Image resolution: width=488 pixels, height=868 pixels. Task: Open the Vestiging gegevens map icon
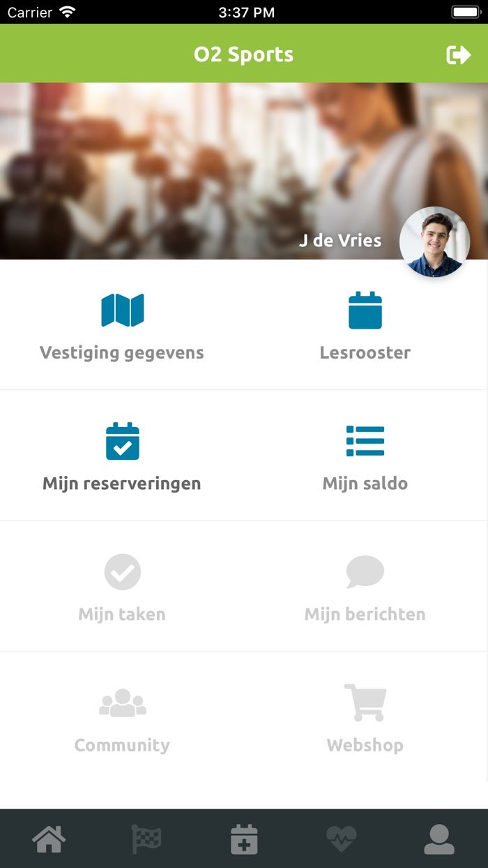(122, 310)
